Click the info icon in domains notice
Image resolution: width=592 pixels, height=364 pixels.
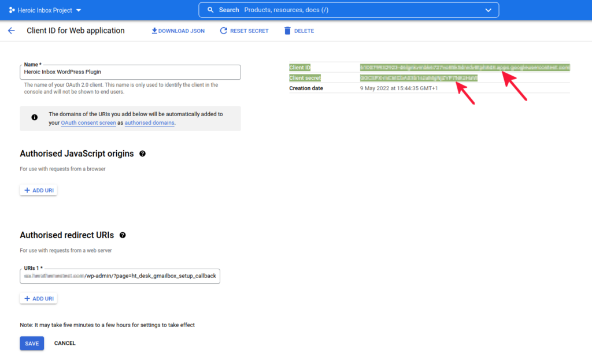click(x=34, y=117)
